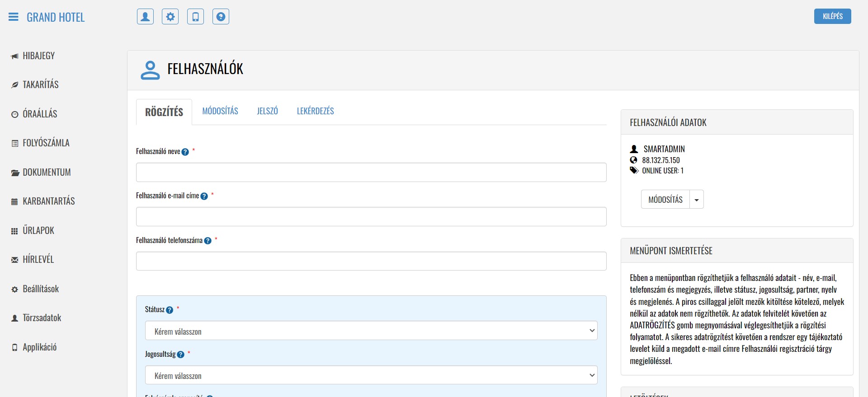868x397 pixels.
Task: Open KARBANTARTÁS in the sidebar
Action: 48,201
